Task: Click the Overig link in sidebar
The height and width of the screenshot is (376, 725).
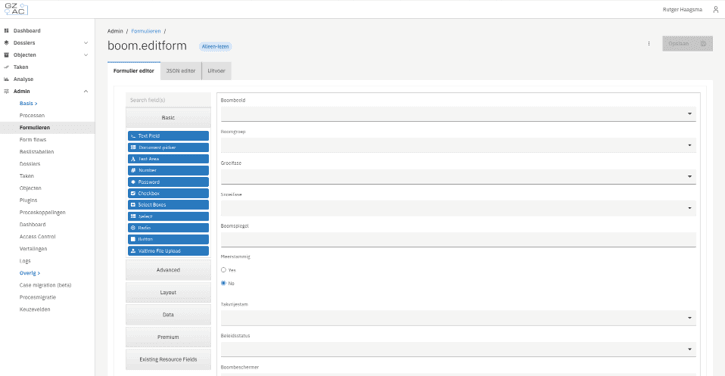Action: 30,273
